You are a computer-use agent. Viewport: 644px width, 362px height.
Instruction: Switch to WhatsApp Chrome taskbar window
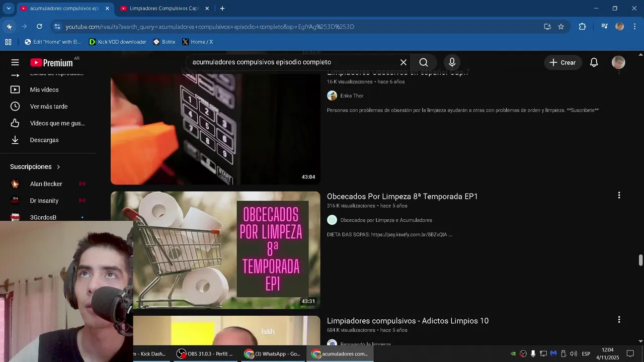click(273, 354)
